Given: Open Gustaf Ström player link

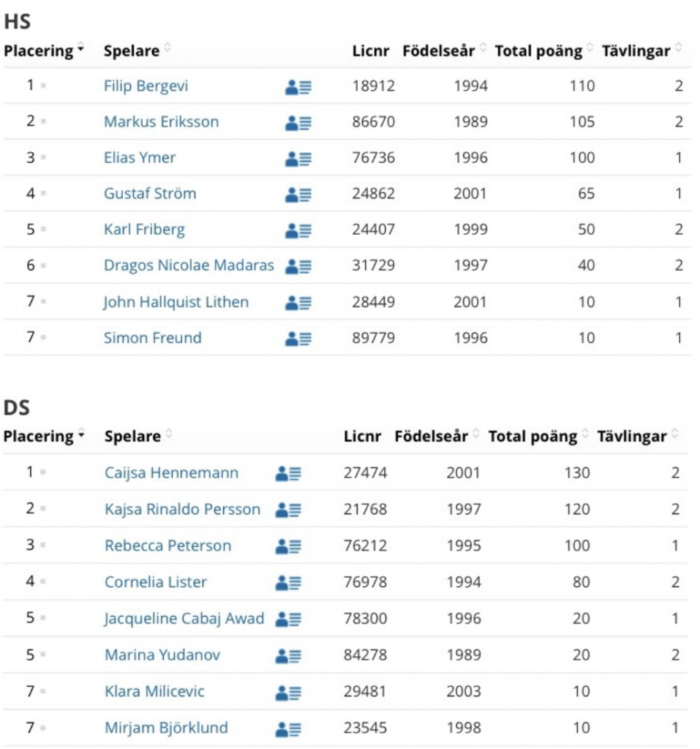Looking at the screenshot, I should (x=150, y=193).
